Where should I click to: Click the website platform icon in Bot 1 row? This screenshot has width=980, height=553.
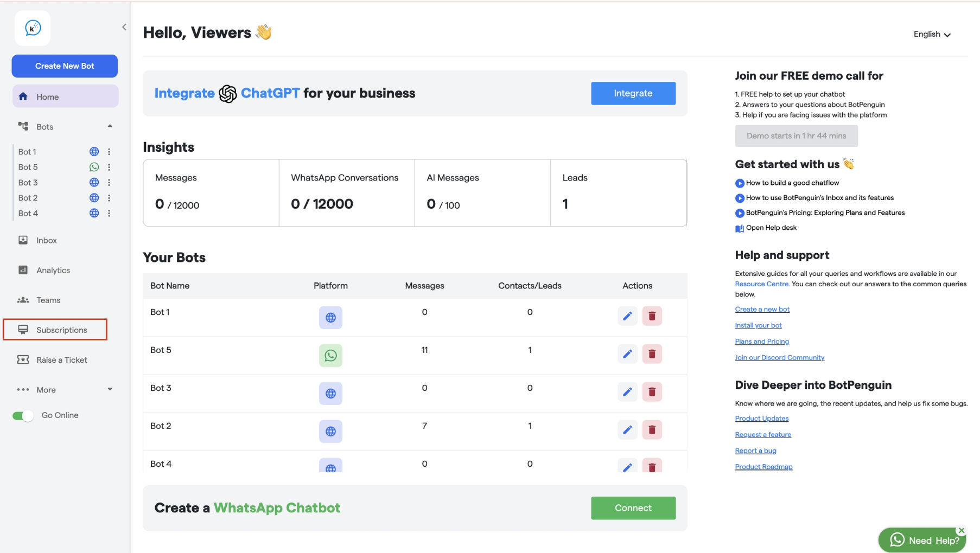pos(330,318)
